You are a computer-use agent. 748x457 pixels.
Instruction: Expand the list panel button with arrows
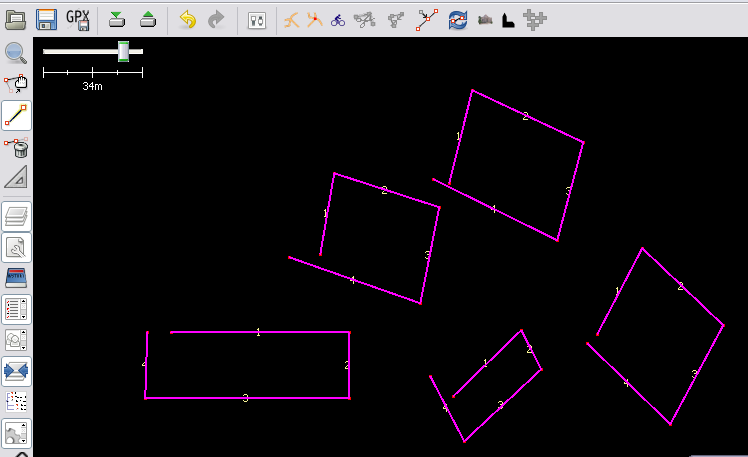pos(16,309)
